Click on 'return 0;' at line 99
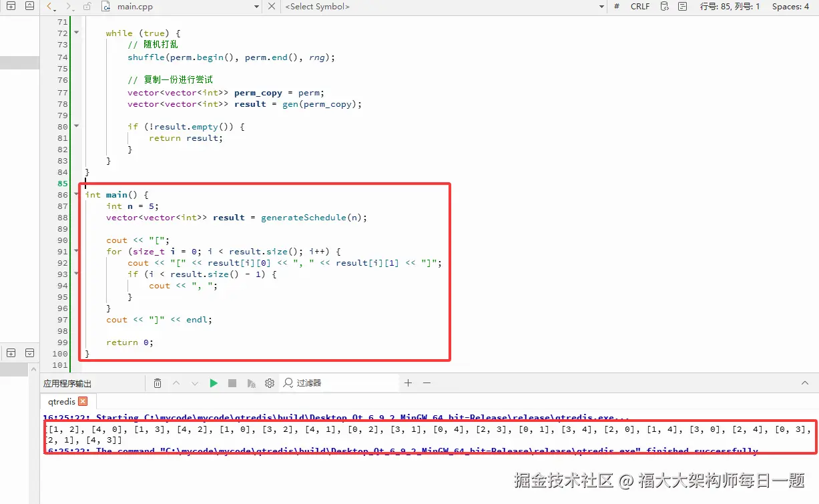This screenshot has height=504, width=819. (129, 342)
